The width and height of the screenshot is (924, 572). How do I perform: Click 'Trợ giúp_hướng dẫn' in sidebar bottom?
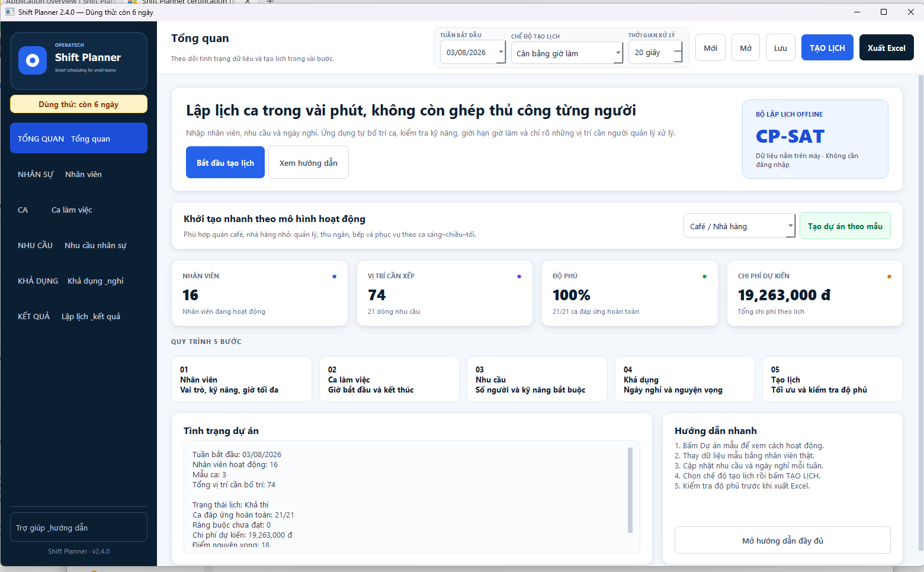pos(79,527)
